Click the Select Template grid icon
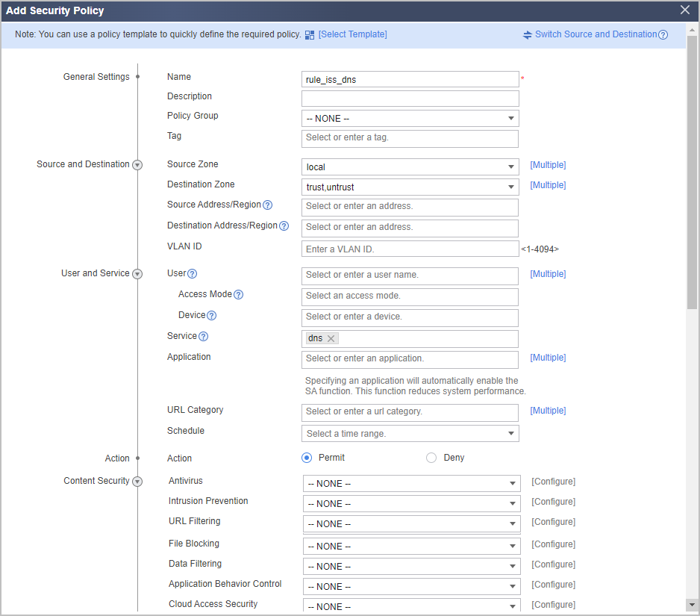This screenshot has width=700, height=616. (310, 35)
